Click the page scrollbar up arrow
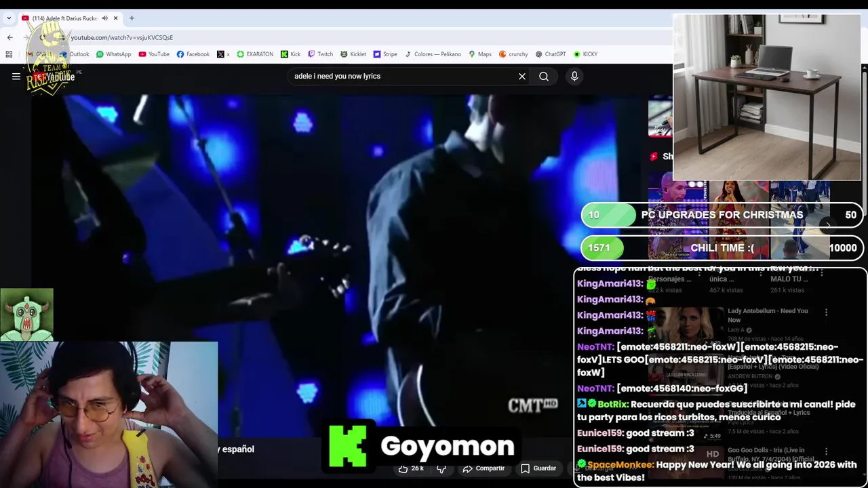The height and width of the screenshot is (488, 868). pos(865,68)
